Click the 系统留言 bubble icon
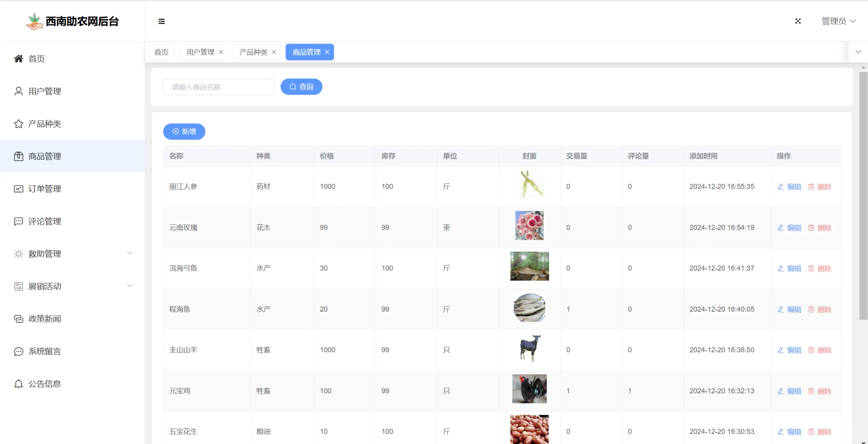Screen dimensions: 868x444 (19, 351)
